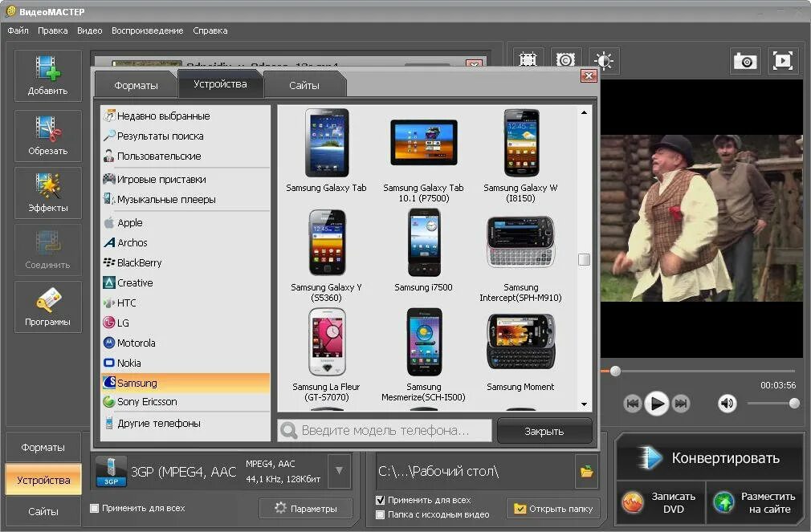Select Недавно выбранные category
The width and height of the screenshot is (811, 532).
point(185,116)
